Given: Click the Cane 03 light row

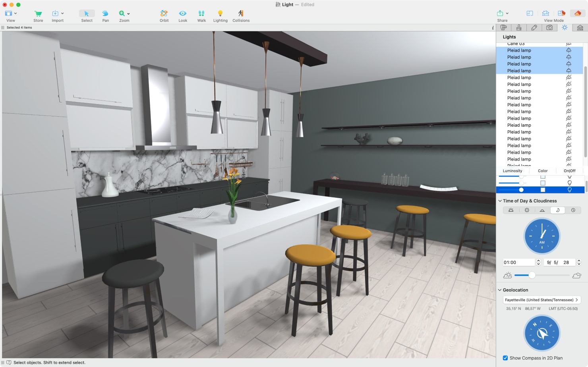Looking at the screenshot, I should tap(540, 44).
